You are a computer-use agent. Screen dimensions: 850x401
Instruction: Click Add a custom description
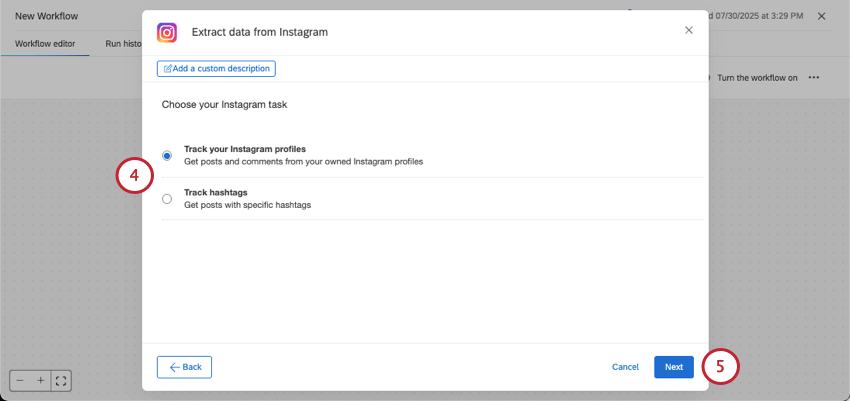(216, 68)
